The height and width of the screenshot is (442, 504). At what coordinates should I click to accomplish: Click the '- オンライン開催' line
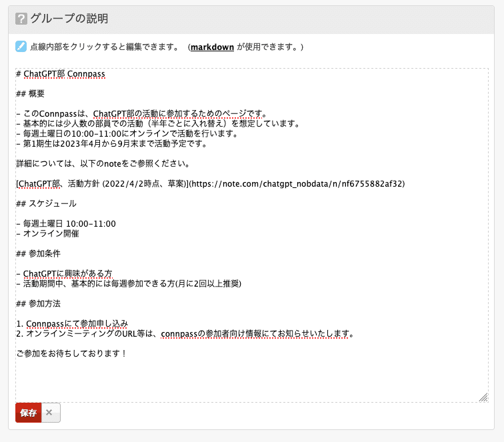tap(47, 233)
